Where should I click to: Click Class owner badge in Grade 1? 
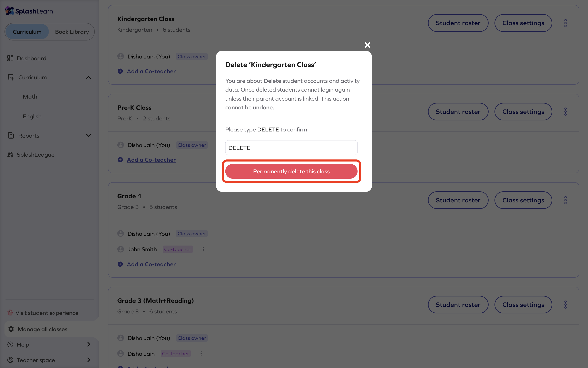(x=192, y=233)
